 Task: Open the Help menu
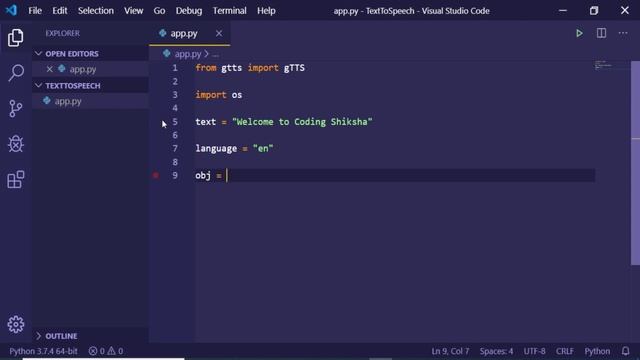266,11
